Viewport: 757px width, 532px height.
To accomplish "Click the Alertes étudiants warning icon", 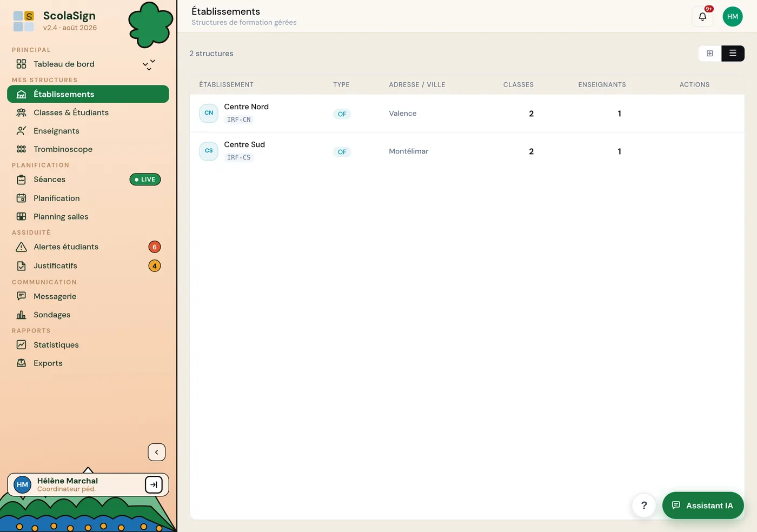I will 21,247.
